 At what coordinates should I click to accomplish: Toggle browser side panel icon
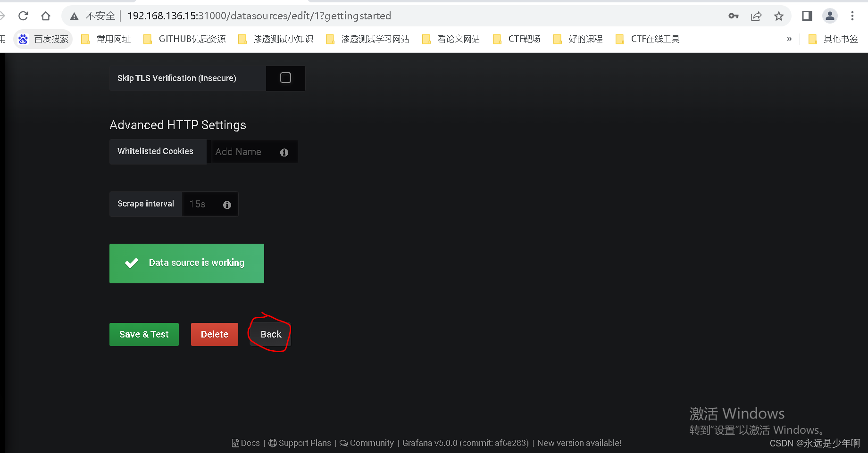click(807, 16)
